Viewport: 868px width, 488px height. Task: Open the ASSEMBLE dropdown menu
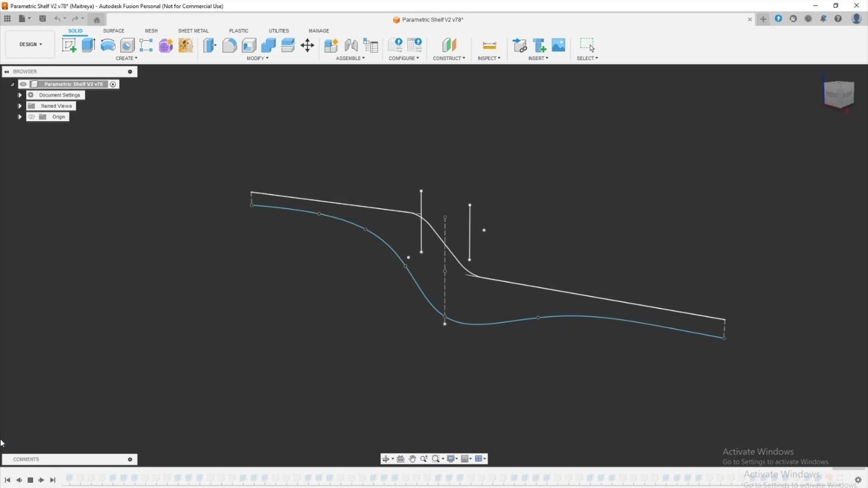click(351, 58)
